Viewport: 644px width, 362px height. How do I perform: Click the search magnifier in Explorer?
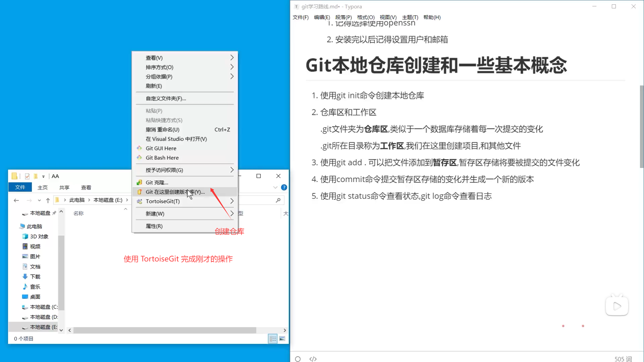(x=278, y=200)
